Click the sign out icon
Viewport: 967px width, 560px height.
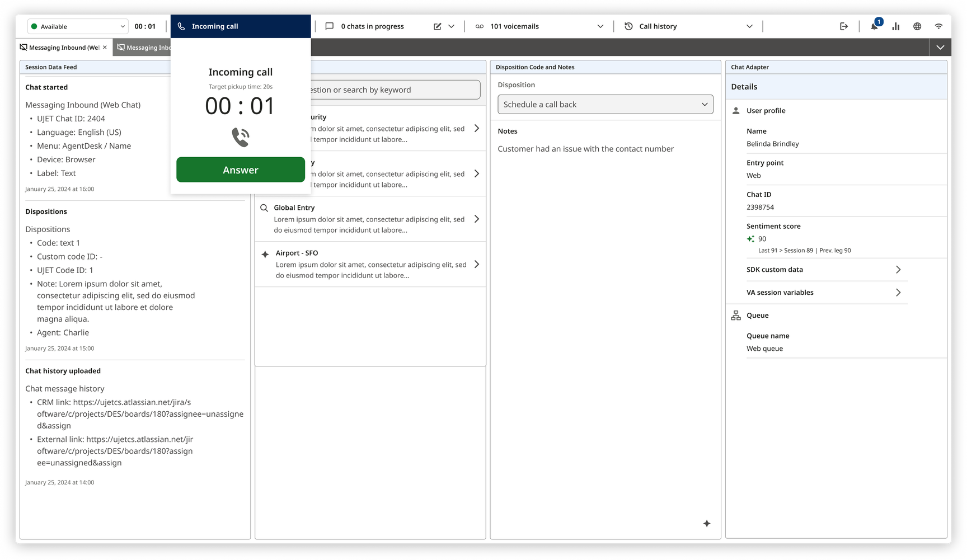pos(844,26)
